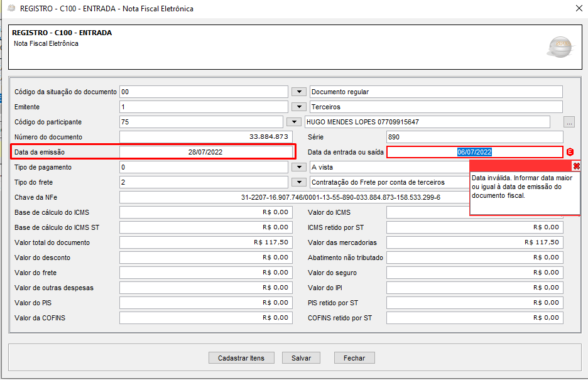Focus the Código da situação field with 00
This screenshot has height=380, width=588.
coord(204,92)
